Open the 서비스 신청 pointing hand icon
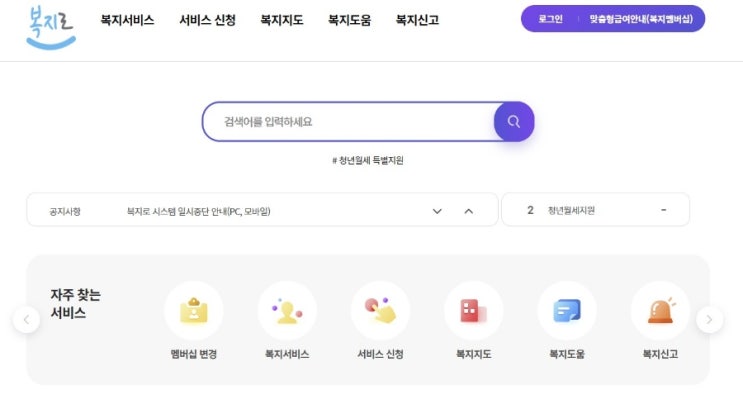Image resolution: width=743 pixels, height=395 pixels. point(381,311)
